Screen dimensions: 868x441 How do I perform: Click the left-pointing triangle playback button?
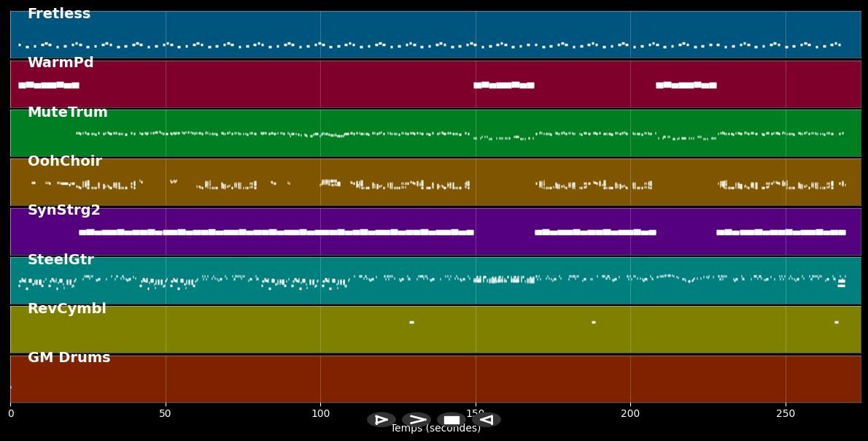click(x=487, y=420)
